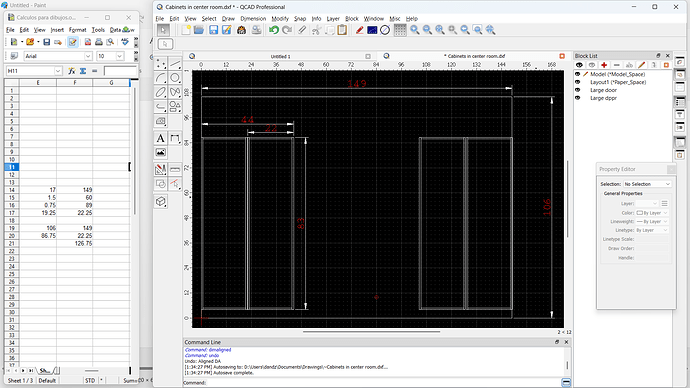Click the Sum sigma icon in spreadsheet
The width and height of the screenshot is (690, 388).
83,71
